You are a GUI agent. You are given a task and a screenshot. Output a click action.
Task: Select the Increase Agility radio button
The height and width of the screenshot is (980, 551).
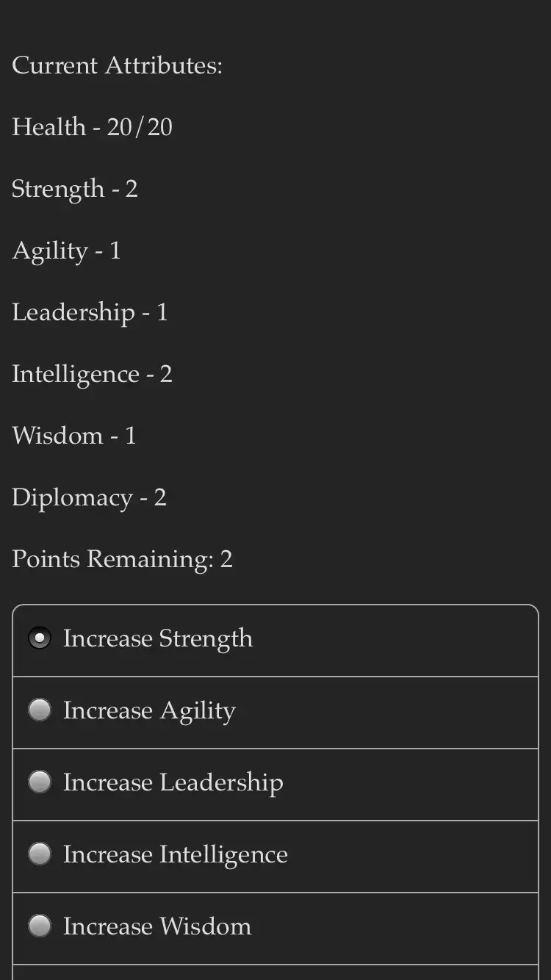click(40, 710)
